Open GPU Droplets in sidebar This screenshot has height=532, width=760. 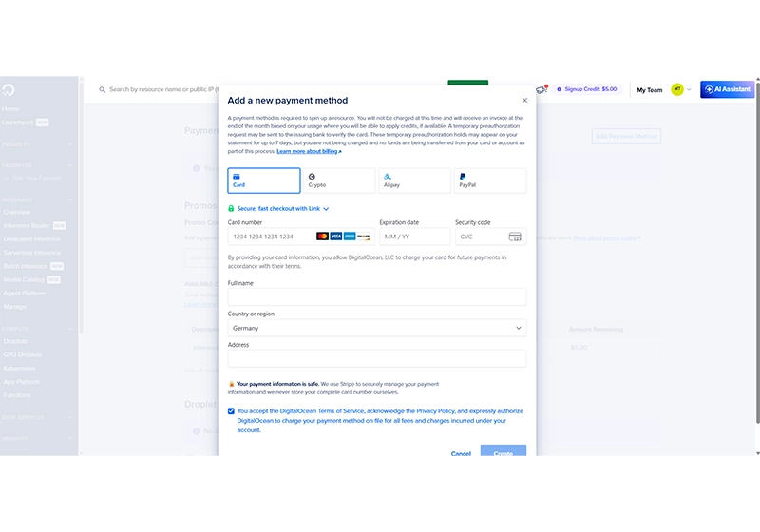22,354
